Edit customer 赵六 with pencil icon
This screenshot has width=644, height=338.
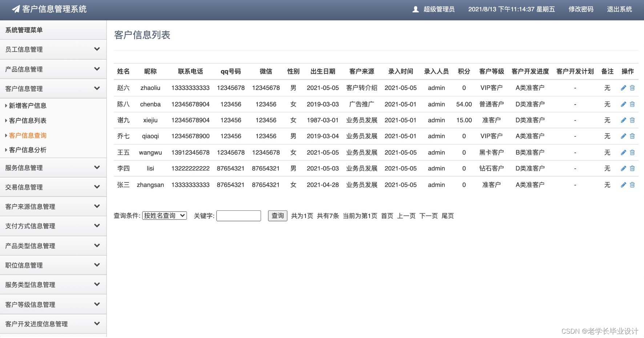click(623, 88)
